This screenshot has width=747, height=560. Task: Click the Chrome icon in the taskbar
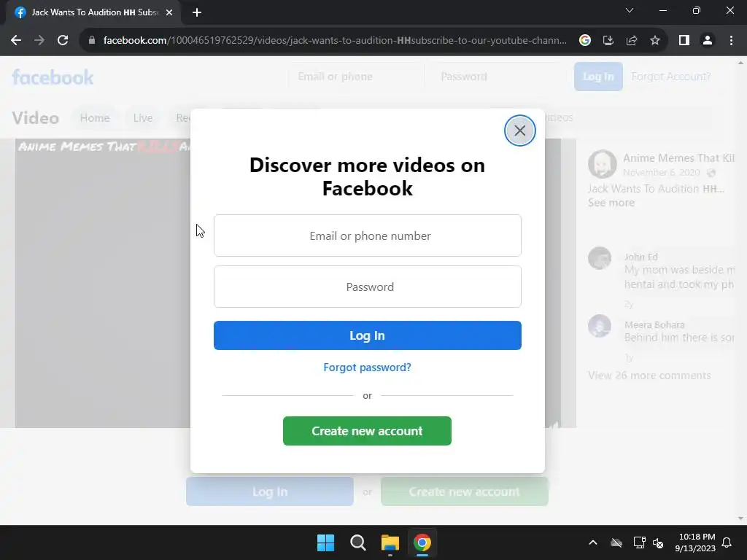(422, 542)
